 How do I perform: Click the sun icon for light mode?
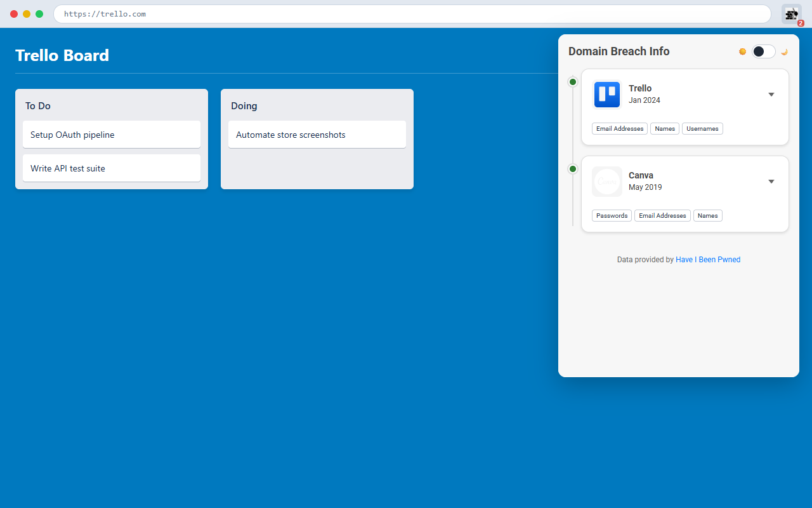[x=743, y=51]
